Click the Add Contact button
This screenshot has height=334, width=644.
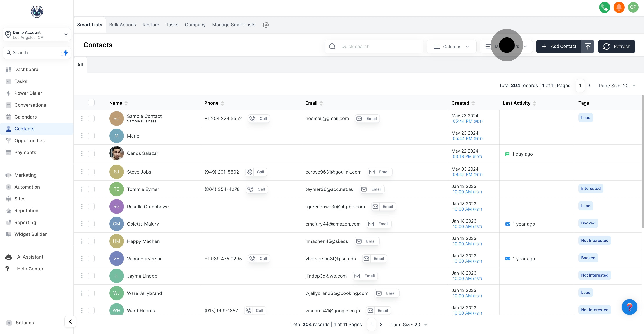coord(559,46)
